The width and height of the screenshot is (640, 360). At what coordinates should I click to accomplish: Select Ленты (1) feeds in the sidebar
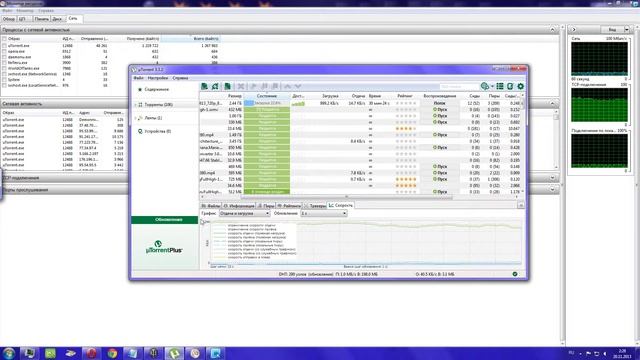pyautogui.click(x=153, y=118)
